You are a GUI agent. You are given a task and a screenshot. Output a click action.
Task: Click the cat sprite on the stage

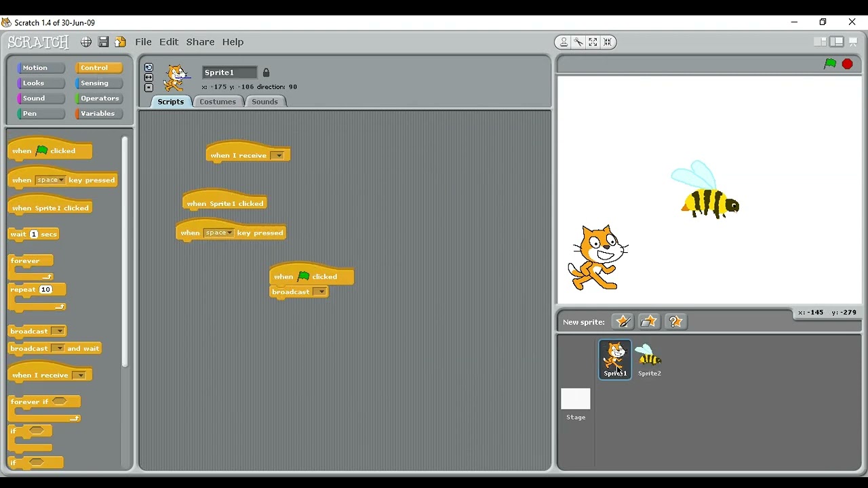(598, 258)
